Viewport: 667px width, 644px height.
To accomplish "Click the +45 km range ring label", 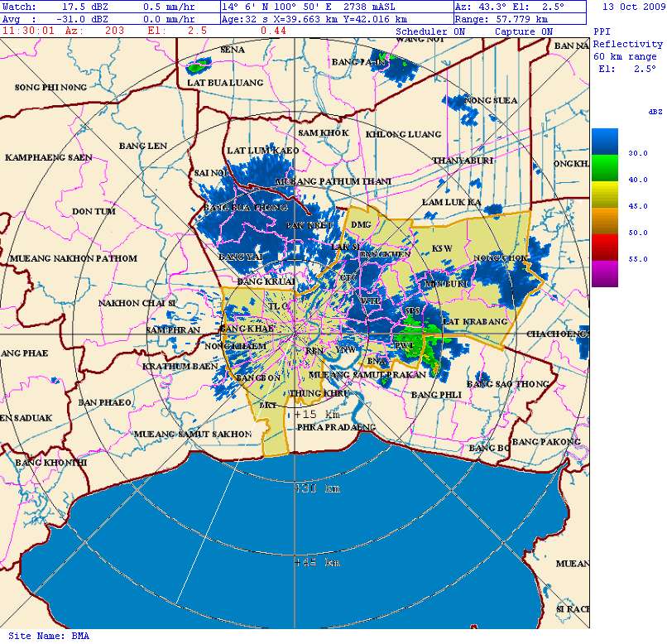I will click(x=316, y=563).
